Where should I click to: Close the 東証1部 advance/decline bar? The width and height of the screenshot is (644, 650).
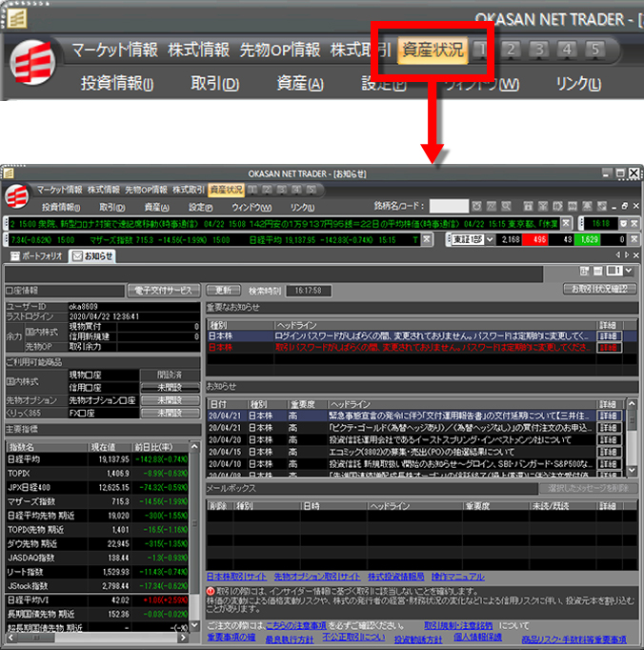tap(634, 239)
